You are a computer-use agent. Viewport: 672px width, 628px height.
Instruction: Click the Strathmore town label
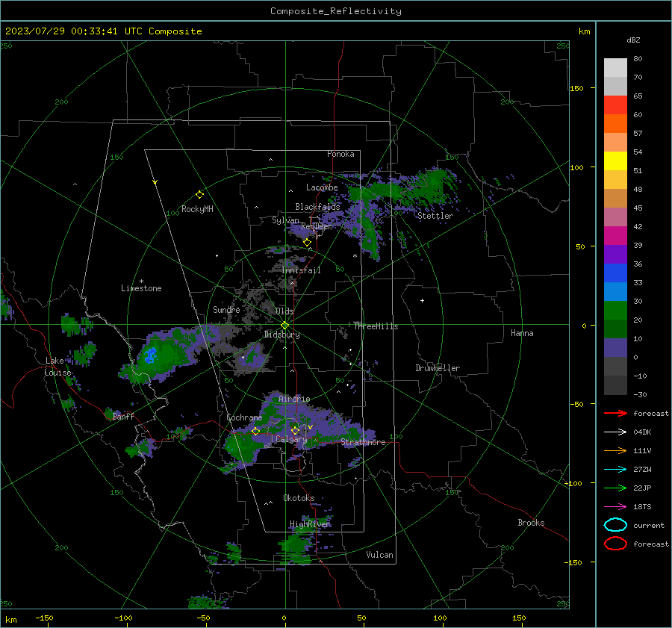tap(363, 442)
